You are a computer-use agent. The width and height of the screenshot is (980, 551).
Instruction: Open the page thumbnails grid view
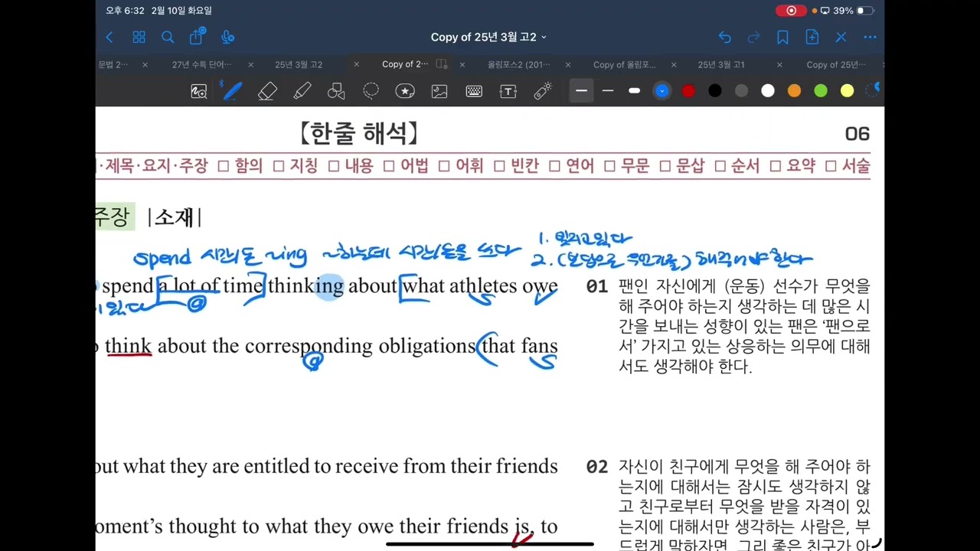[x=139, y=37]
